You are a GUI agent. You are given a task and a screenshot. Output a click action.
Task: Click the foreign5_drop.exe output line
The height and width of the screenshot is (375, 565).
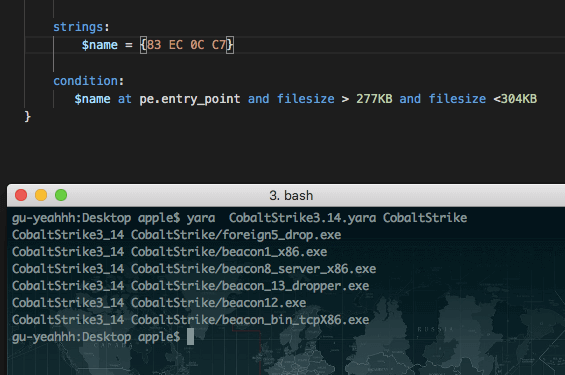(177, 235)
